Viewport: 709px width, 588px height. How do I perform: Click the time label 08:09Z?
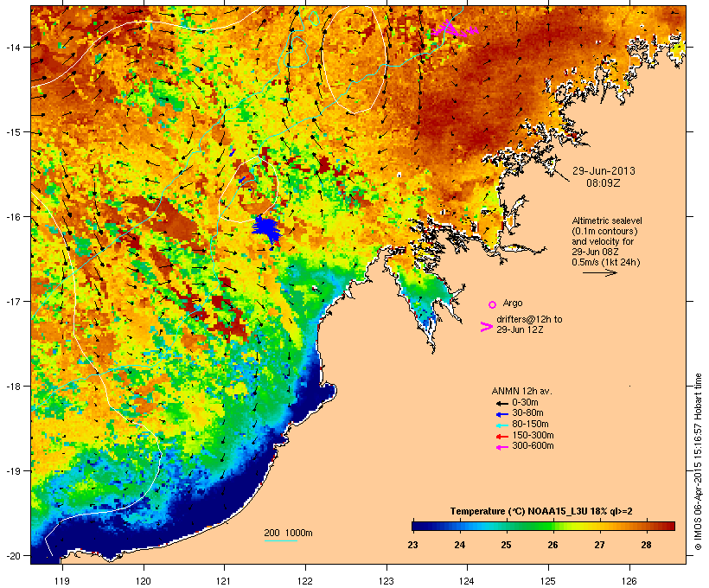(x=604, y=183)
